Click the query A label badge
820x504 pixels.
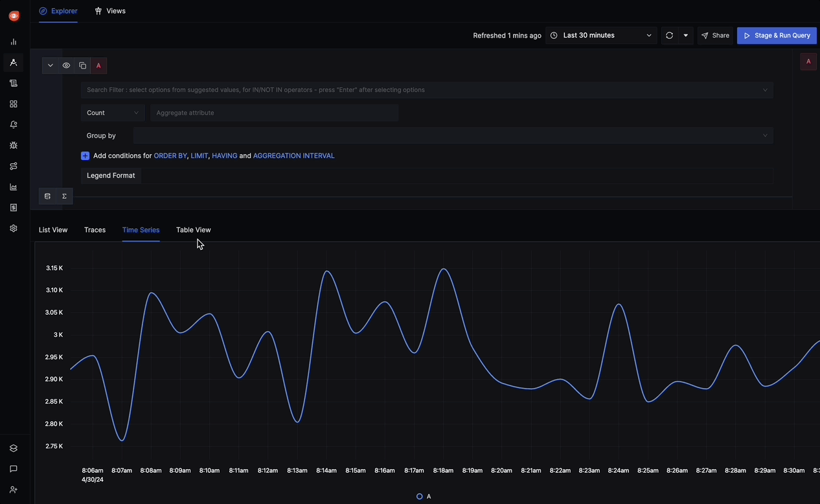98,65
